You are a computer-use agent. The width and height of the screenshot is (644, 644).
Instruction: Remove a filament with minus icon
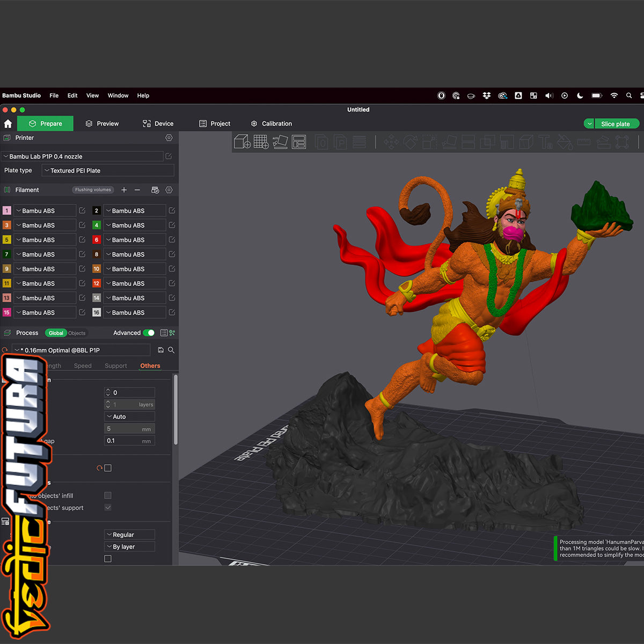coord(137,190)
